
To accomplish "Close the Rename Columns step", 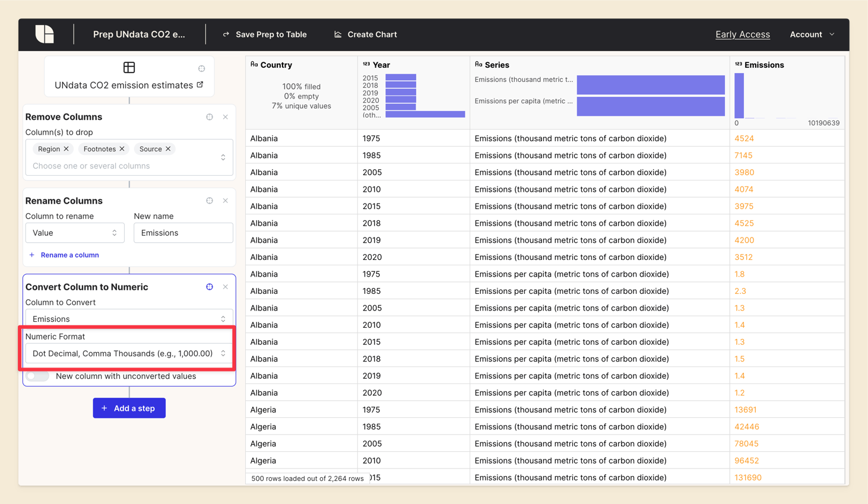I will click(226, 201).
